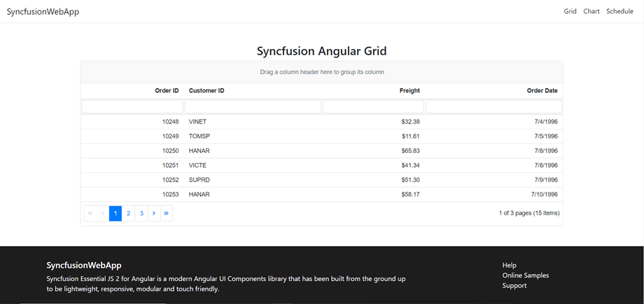Click the SyncfusionWebApp navbar brand
Image resolution: width=644 pixels, height=304 pixels.
(x=43, y=11)
